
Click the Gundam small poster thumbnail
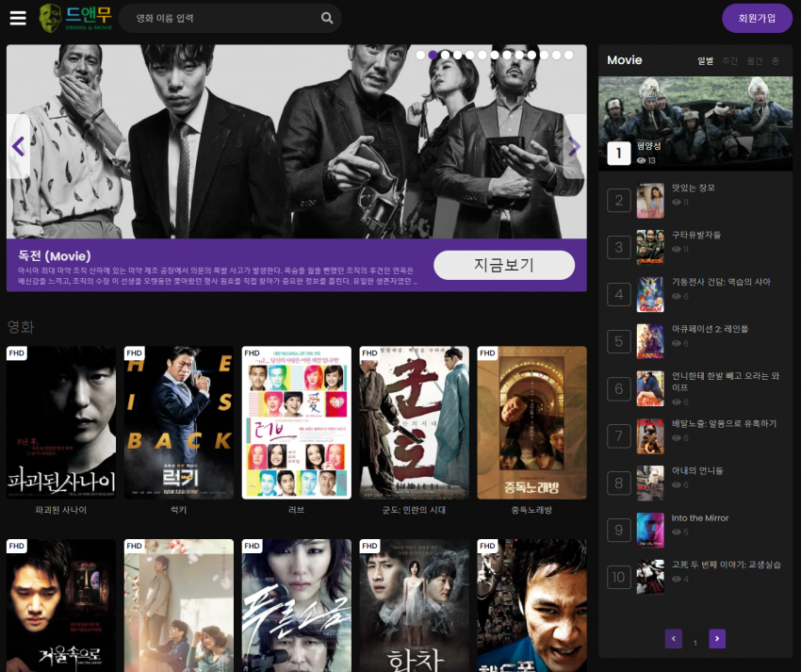click(x=650, y=294)
